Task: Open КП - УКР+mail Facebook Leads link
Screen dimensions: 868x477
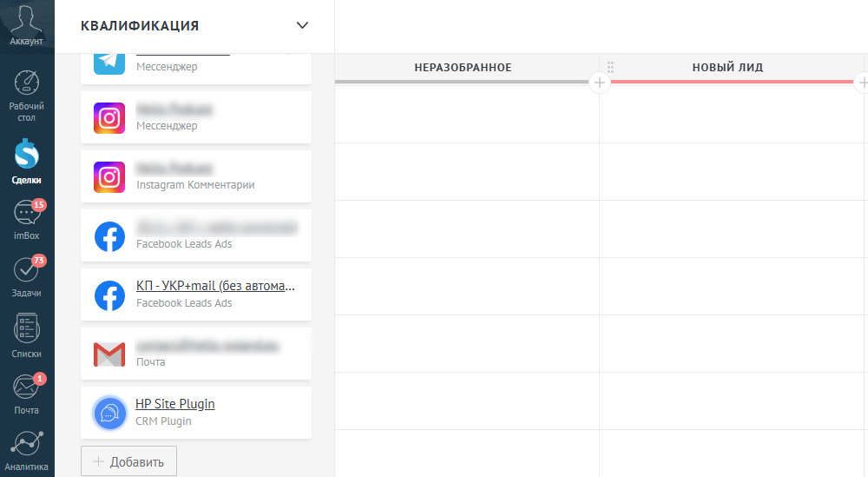Action: 215,286
